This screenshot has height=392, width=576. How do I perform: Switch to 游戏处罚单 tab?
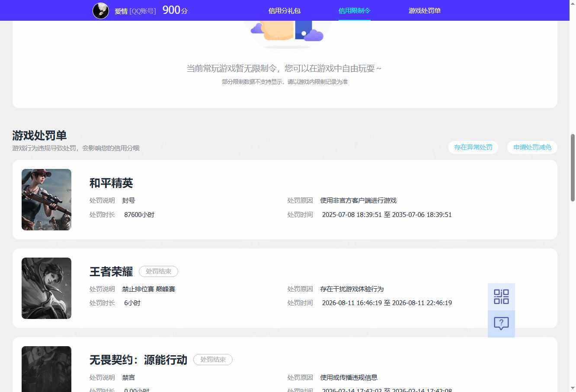point(425,11)
